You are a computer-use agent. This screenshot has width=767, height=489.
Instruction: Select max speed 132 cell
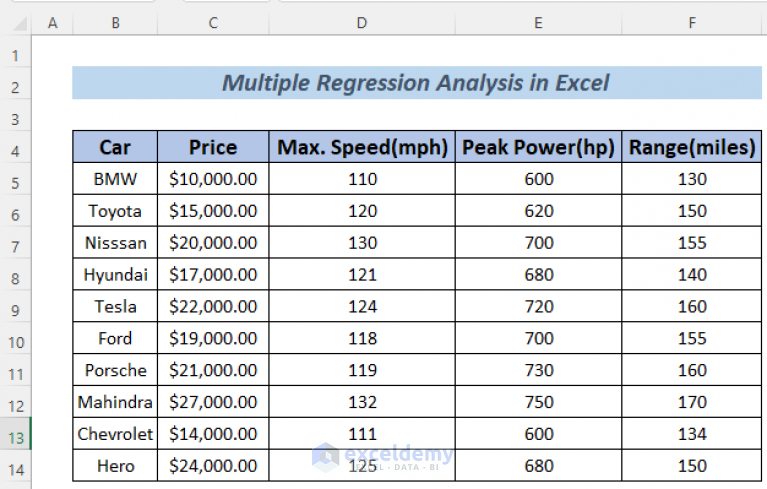(362, 401)
